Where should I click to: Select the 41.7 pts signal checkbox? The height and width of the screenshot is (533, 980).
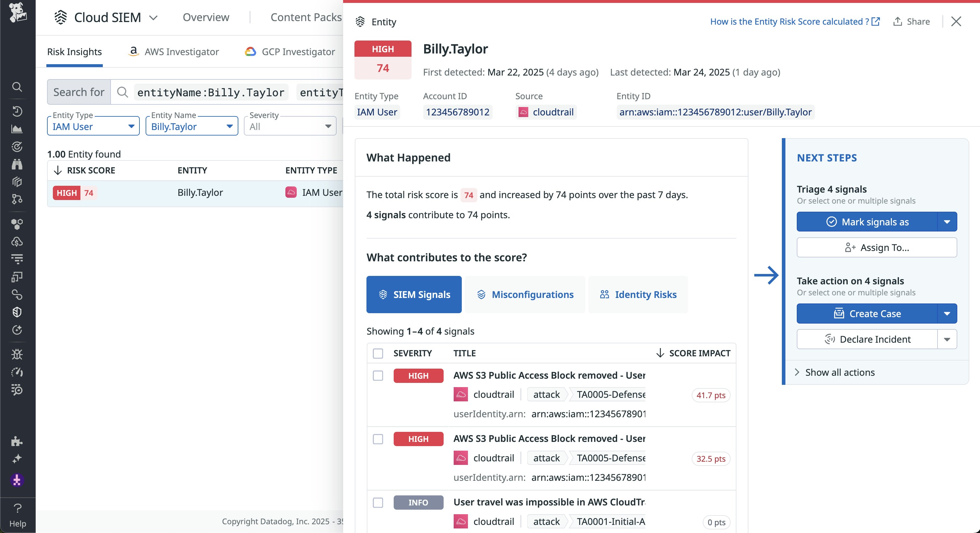[x=378, y=376]
